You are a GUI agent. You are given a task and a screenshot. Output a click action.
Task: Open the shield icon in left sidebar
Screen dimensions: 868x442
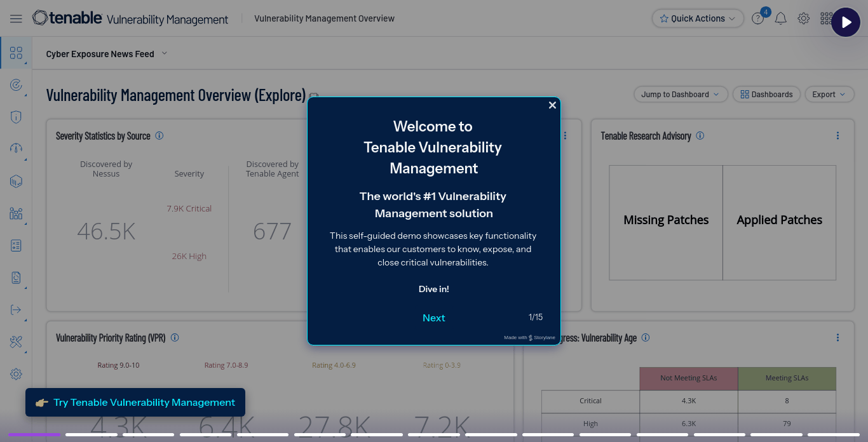16,117
